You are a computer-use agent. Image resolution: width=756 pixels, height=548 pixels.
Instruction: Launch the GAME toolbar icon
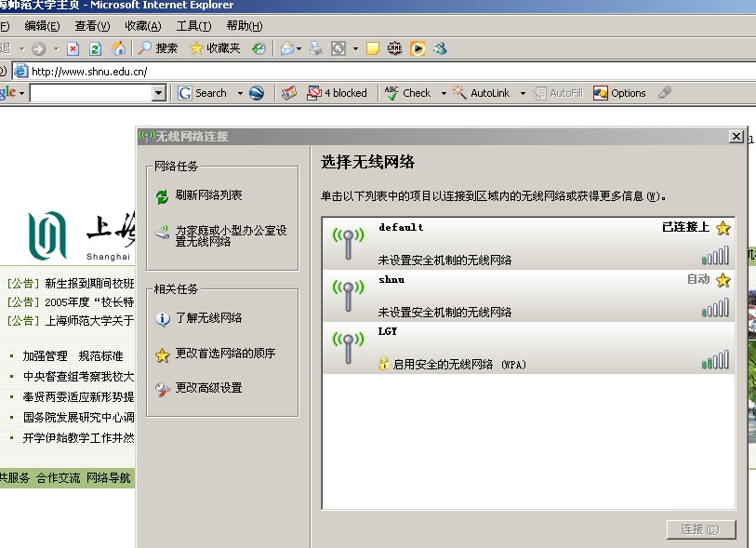(x=395, y=48)
